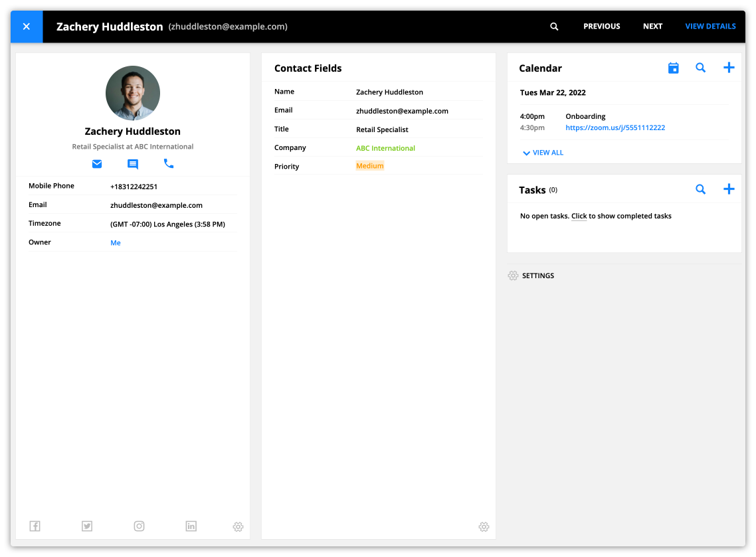Click the email envelope icon under profile
Image resolution: width=756 pixels, height=557 pixels.
tap(97, 164)
